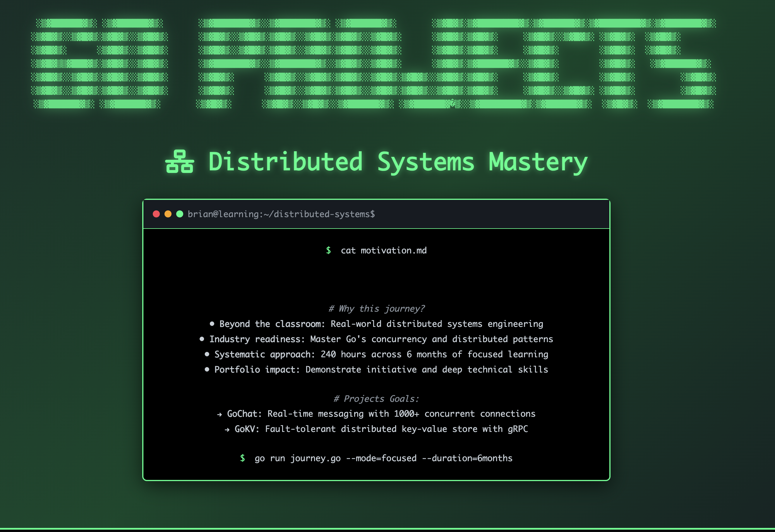This screenshot has height=532, width=775.
Task: Click the arrow icon before GoKV
Action: (227, 430)
